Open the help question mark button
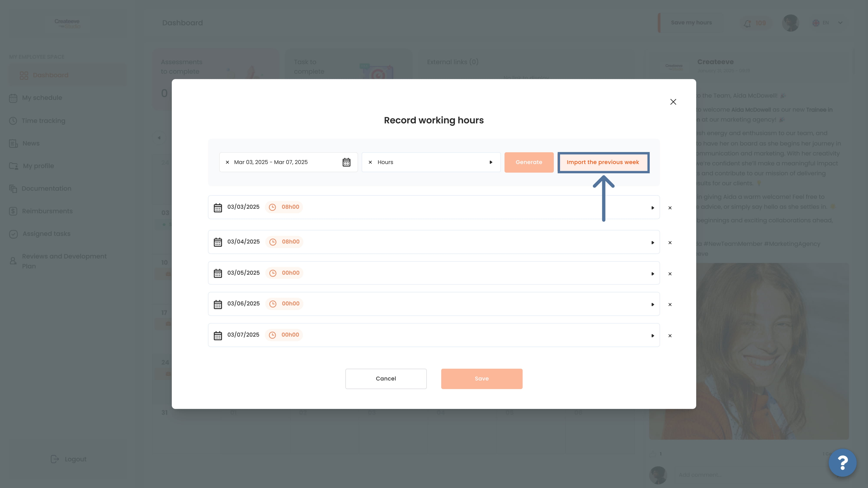 pos(842,463)
